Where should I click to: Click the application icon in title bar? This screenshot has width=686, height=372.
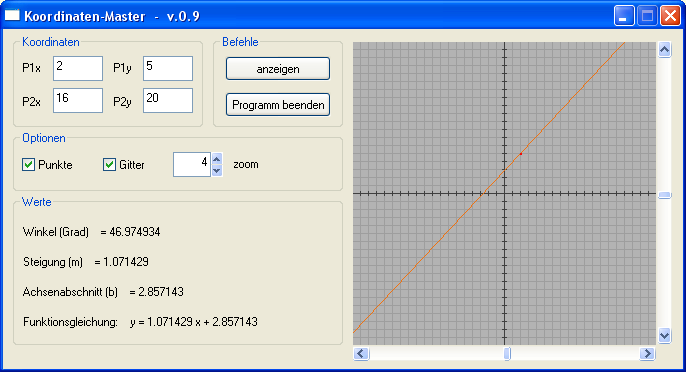tap(12, 16)
